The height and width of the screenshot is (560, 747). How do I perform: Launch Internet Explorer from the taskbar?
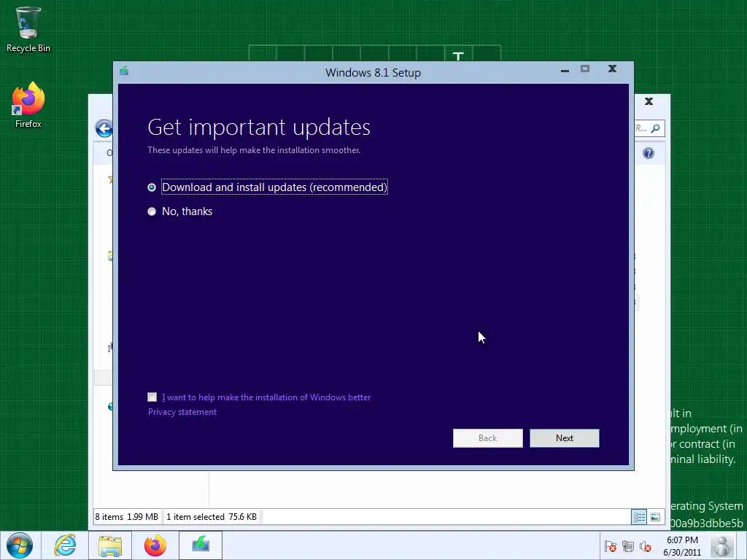coord(65,545)
